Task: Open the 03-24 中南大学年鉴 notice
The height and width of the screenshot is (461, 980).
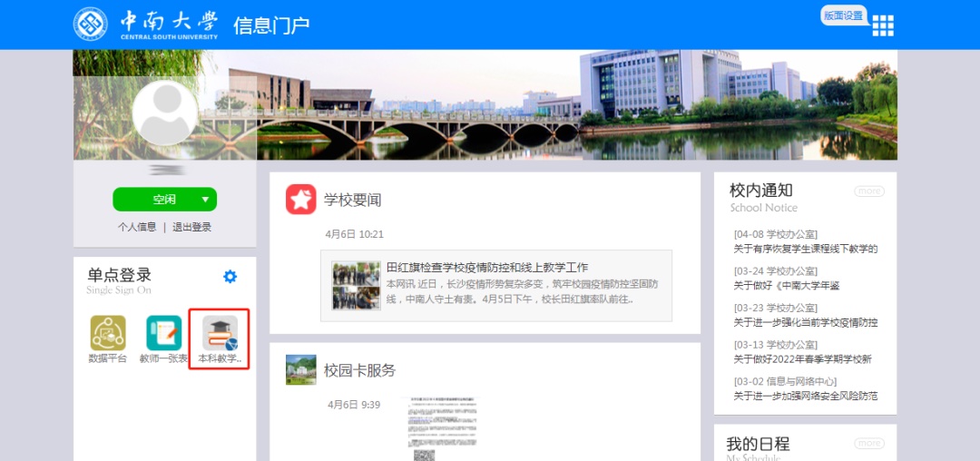Action: pyautogui.click(x=787, y=286)
